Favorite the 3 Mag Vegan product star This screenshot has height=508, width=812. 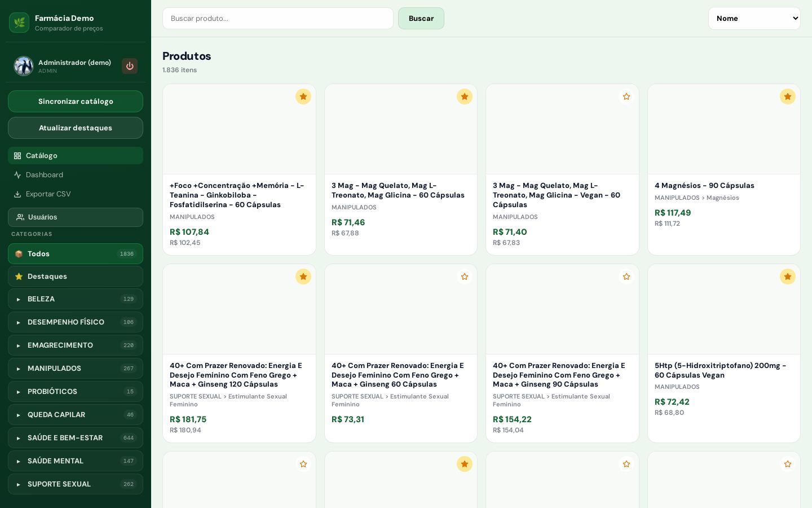626,97
